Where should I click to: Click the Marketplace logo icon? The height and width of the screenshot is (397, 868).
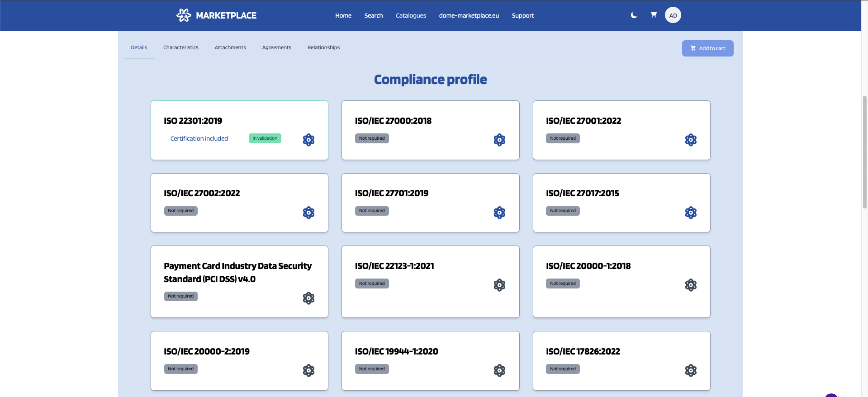point(184,15)
